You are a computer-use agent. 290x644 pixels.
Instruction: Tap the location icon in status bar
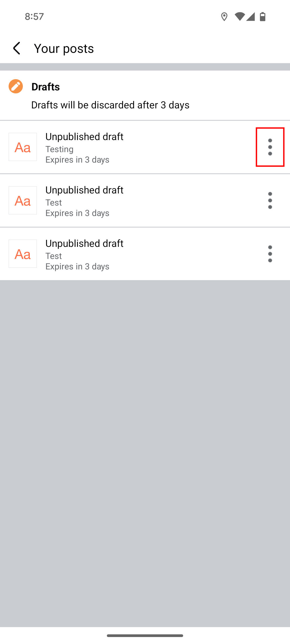point(224,17)
